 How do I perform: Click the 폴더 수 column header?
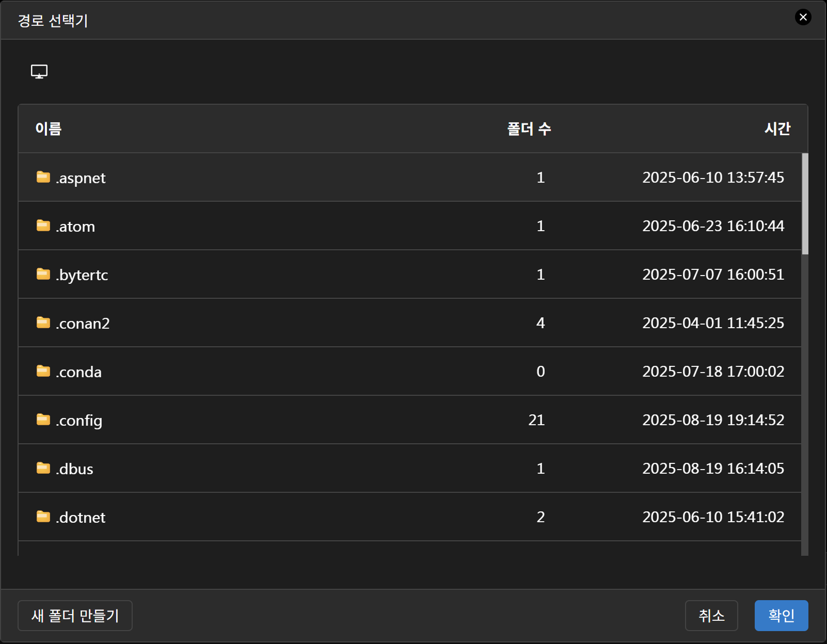pyautogui.click(x=529, y=128)
